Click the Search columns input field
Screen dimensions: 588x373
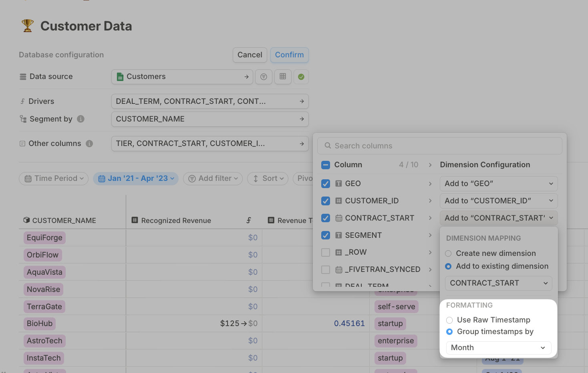click(440, 146)
